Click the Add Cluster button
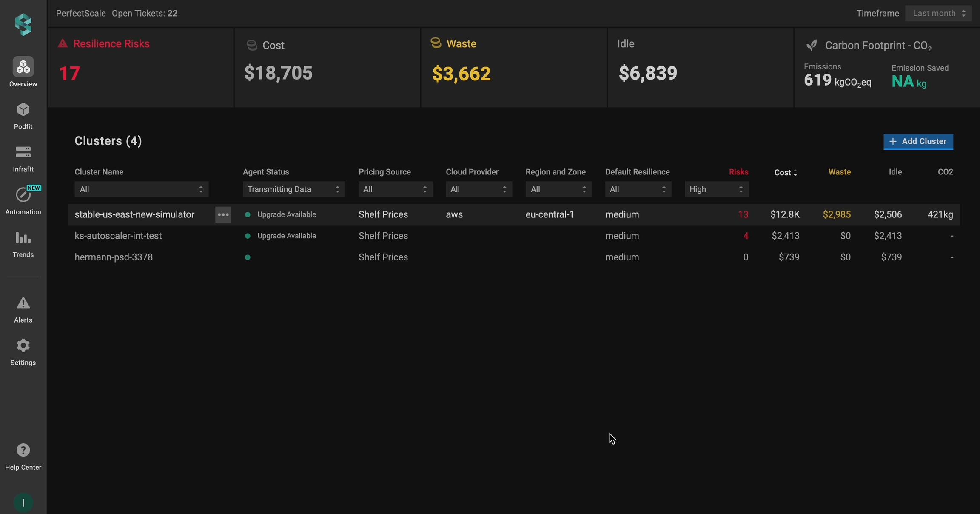980x514 pixels. pyautogui.click(x=918, y=142)
